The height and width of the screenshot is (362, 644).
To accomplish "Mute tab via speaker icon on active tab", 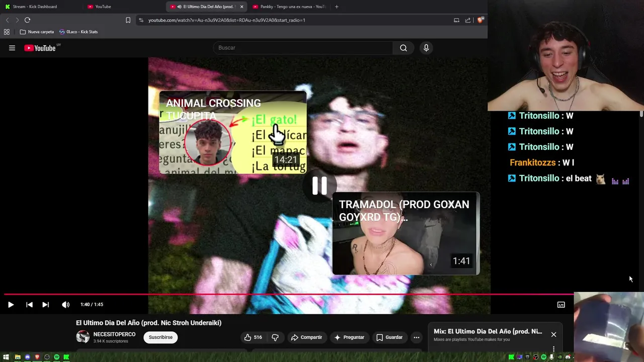I will pyautogui.click(x=179, y=7).
